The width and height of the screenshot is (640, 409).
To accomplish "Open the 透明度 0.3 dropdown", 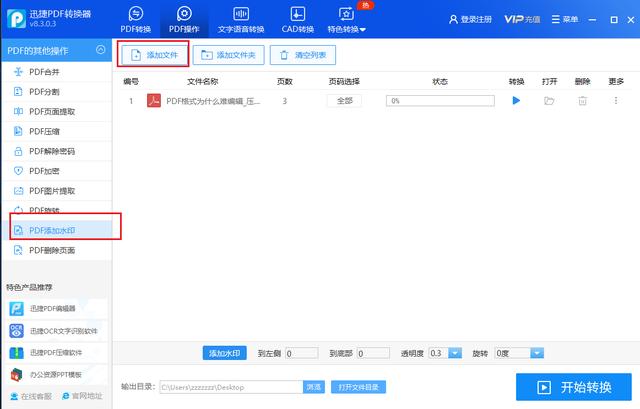I will (x=445, y=353).
